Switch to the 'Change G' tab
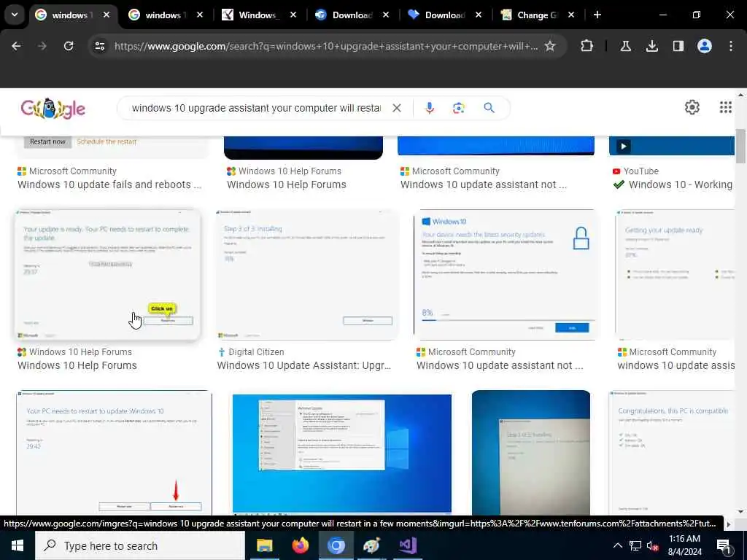Image resolution: width=747 pixels, height=560 pixels. pos(536,15)
